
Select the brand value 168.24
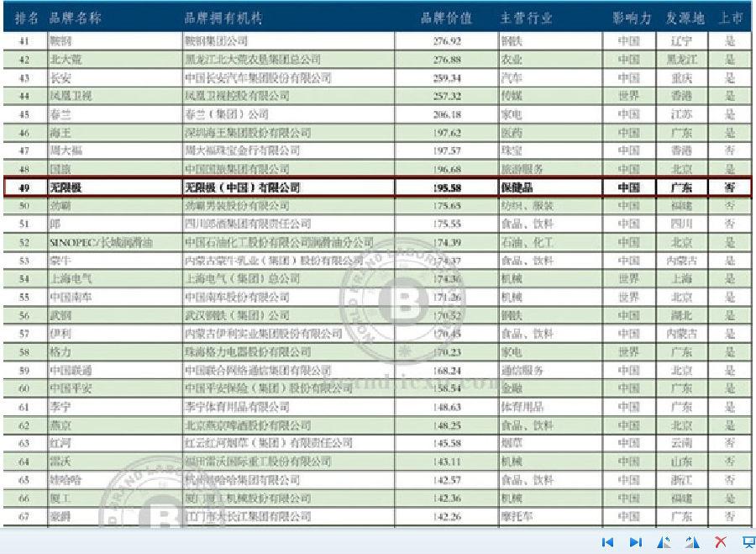(x=447, y=370)
